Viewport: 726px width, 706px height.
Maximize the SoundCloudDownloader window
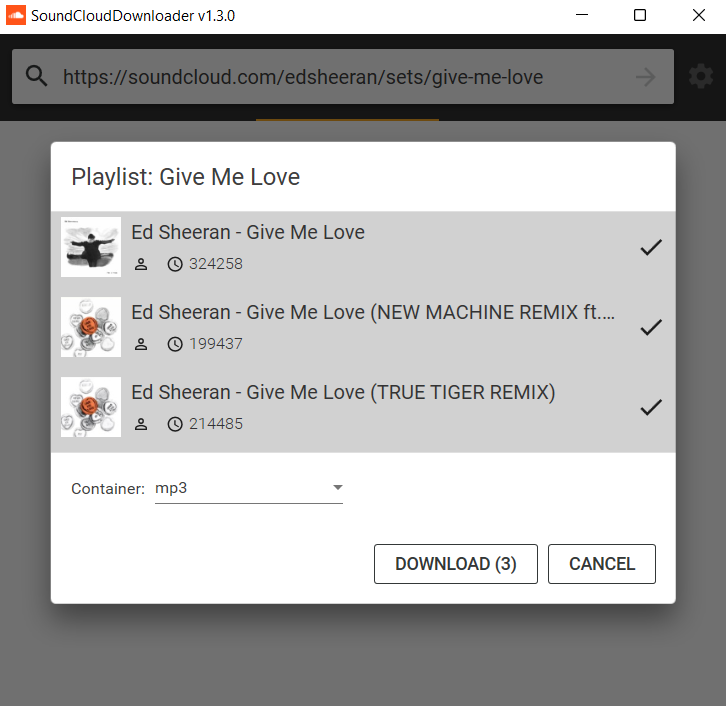(x=640, y=15)
